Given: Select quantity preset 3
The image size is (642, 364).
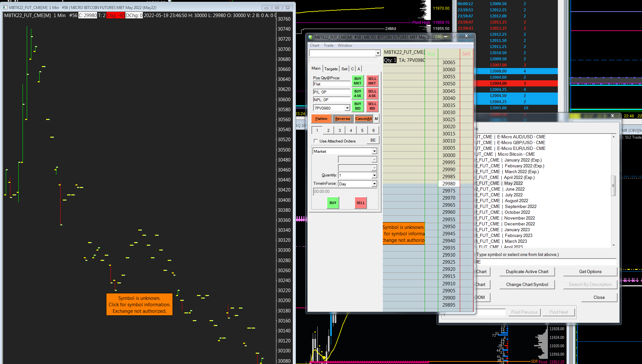Looking at the screenshot, I should [340, 130].
